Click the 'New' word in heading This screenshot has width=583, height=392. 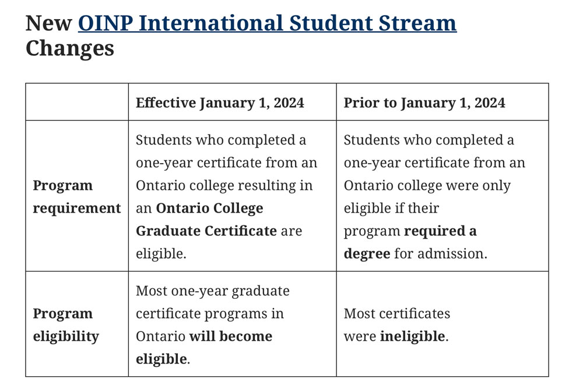coord(48,23)
